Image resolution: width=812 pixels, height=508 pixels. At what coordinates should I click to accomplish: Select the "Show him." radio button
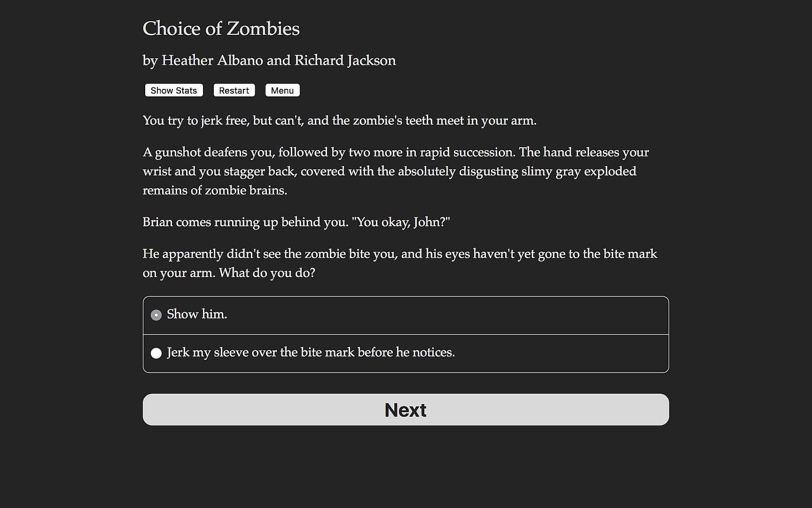click(156, 315)
